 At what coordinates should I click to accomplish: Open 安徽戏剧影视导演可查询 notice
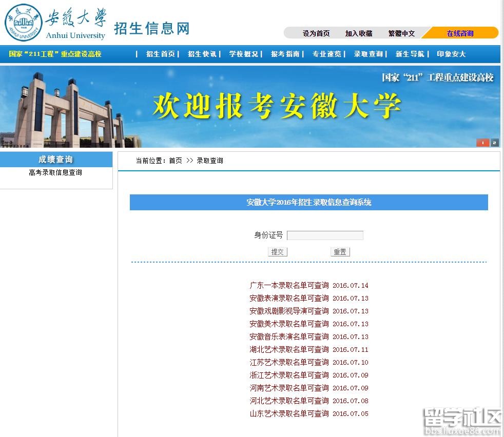click(289, 311)
